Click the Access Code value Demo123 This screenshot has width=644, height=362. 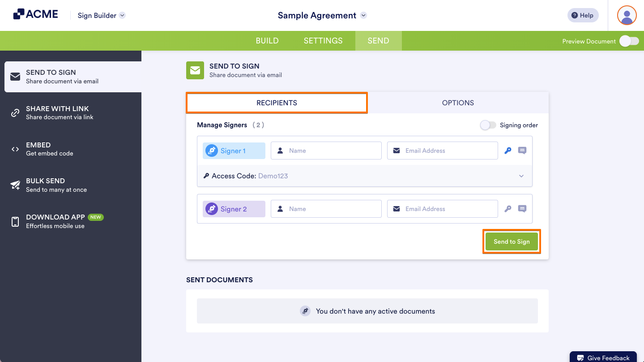[273, 176]
